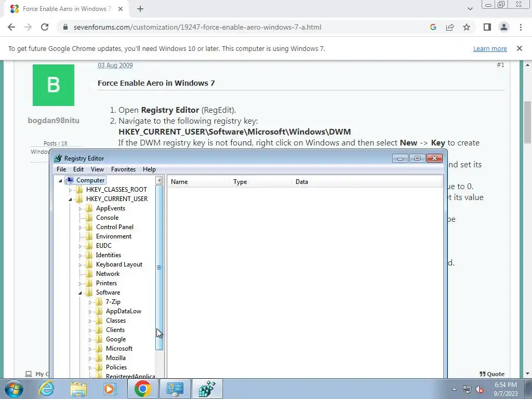This screenshot has width=532, height=399.
Task: Click the Software folder icon
Action: click(89, 292)
